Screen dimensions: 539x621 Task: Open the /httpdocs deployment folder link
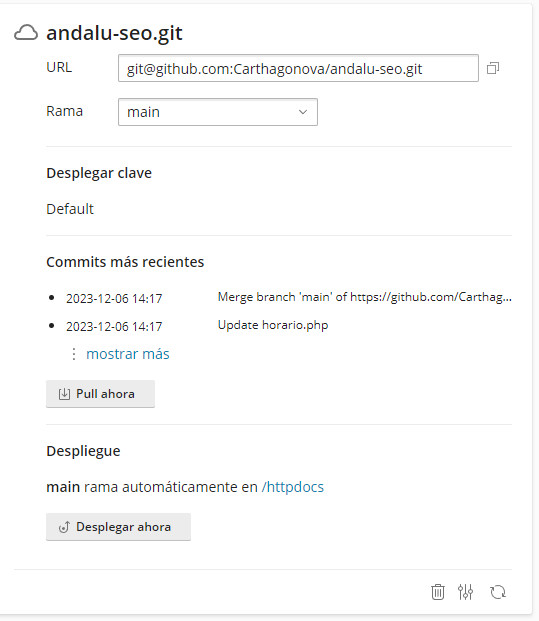(x=293, y=487)
